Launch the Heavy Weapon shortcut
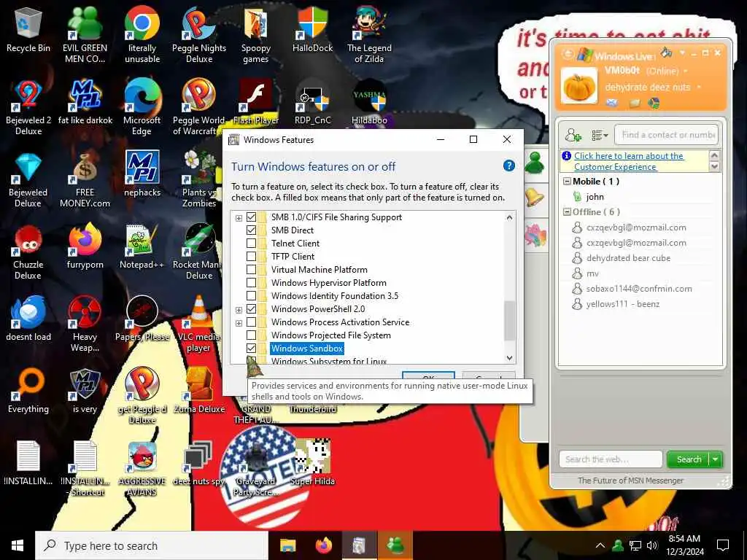The width and height of the screenshot is (747, 560). point(85,323)
